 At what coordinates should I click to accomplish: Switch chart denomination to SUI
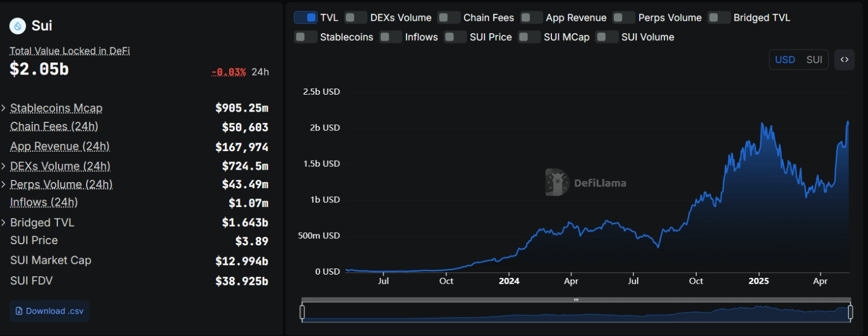point(814,60)
